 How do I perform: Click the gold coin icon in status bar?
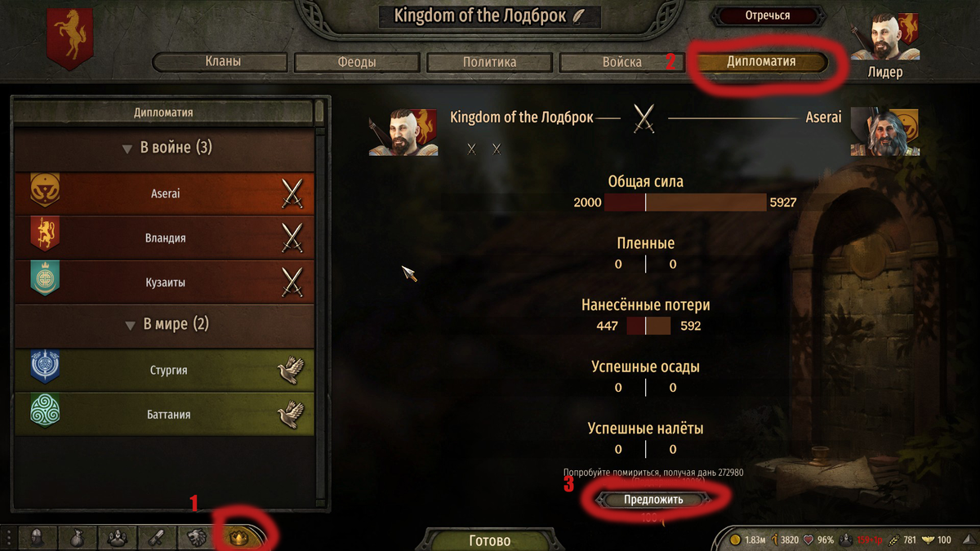[735, 540]
